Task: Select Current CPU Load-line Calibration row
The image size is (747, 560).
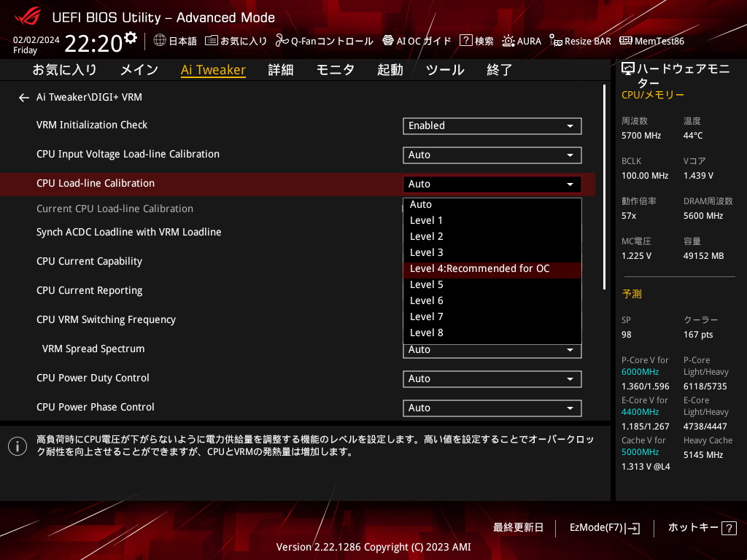Action: pos(115,209)
